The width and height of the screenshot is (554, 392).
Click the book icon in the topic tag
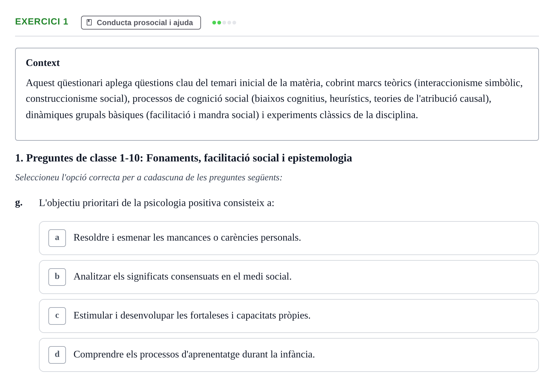(x=89, y=23)
